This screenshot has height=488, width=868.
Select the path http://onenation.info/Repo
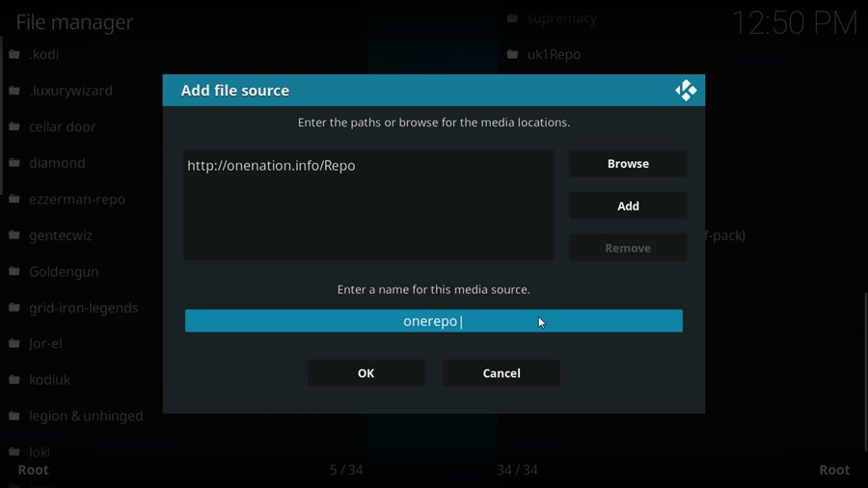tap(271, 166)
